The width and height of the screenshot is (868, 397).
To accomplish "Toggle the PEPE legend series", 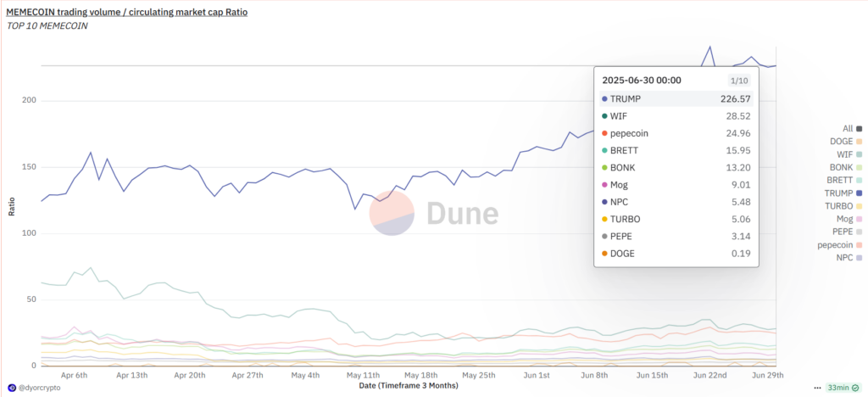I will click(x=848, y=232).
